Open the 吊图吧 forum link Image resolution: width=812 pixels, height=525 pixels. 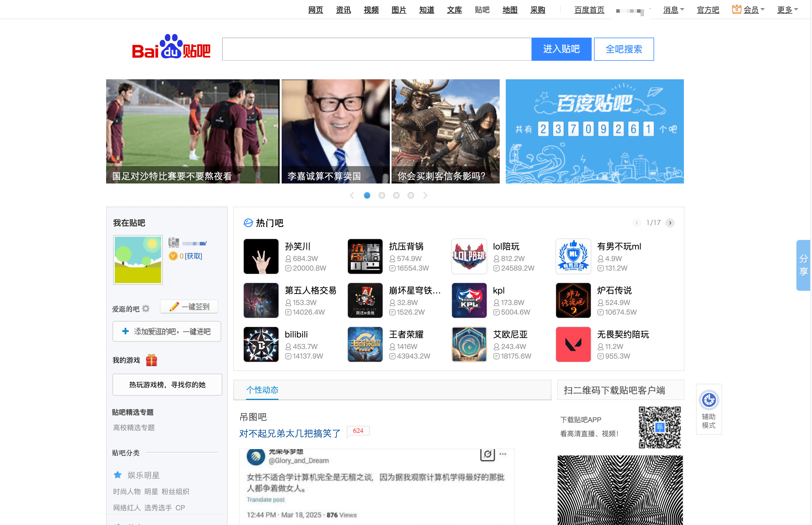253,416
